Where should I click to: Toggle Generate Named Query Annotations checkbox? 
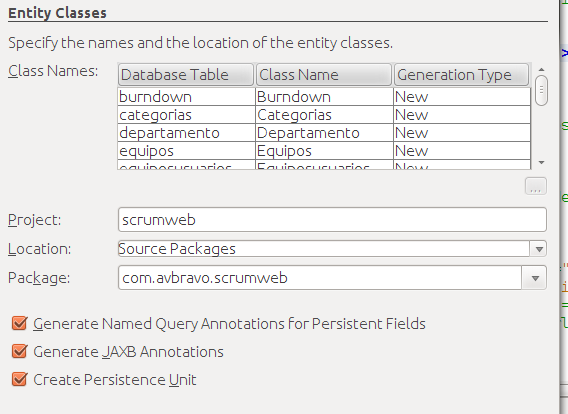(x=19, y=323)
